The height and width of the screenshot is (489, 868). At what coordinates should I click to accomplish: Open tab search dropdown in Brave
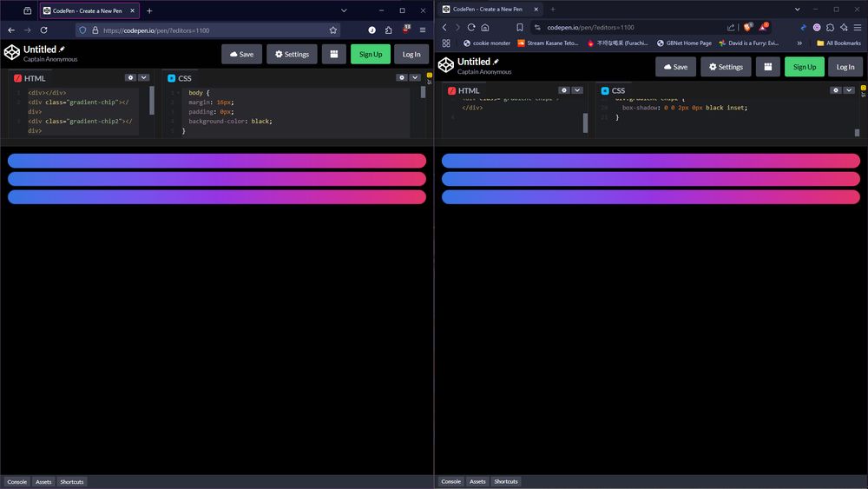tap(797, 10)
